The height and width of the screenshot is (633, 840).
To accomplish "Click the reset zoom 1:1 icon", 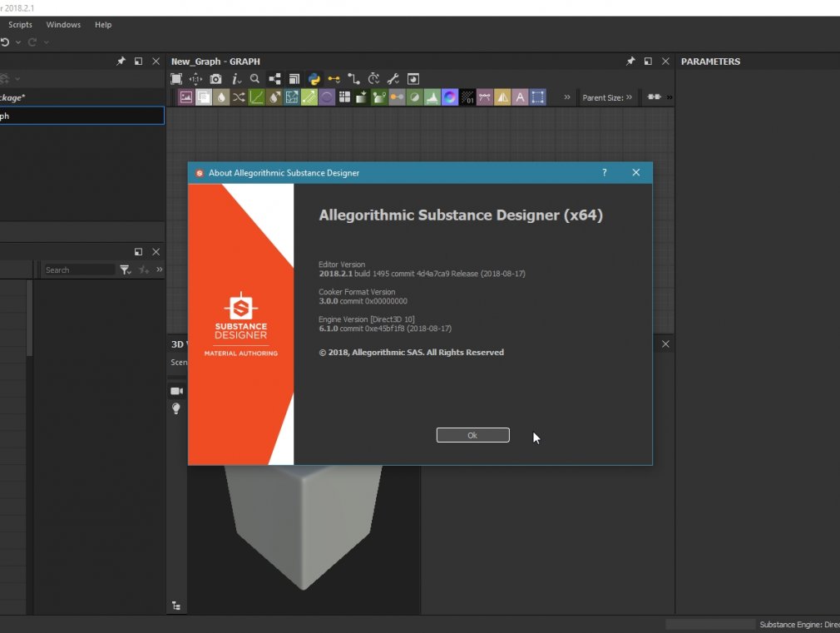I will (x=195, y=79).
